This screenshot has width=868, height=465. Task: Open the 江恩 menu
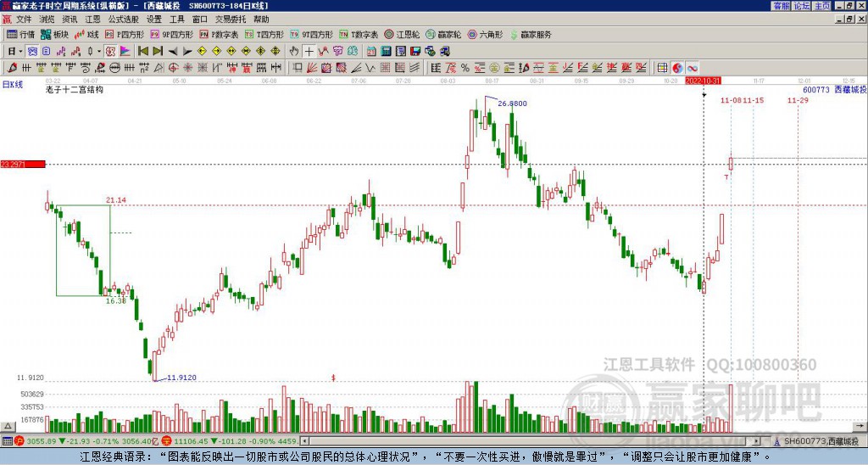(x=92, y=20)
